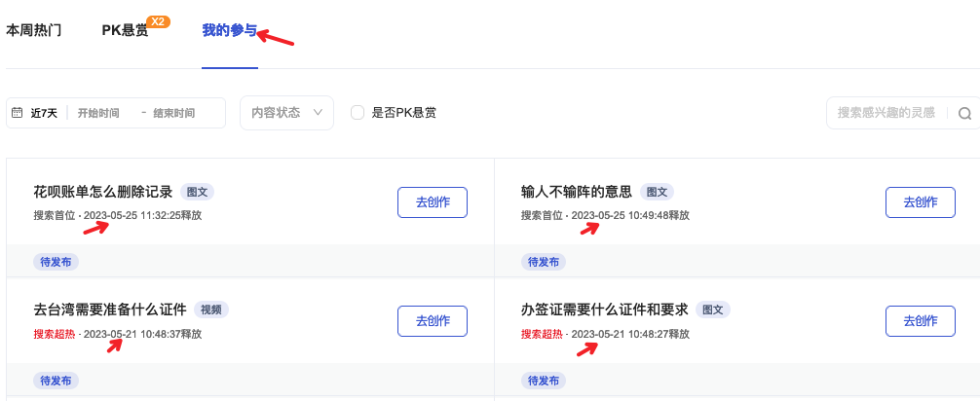The height and width of the screenshot is (401, 980).
Task: Open the 内容状态 dropdown
Action: click(286, 113)
